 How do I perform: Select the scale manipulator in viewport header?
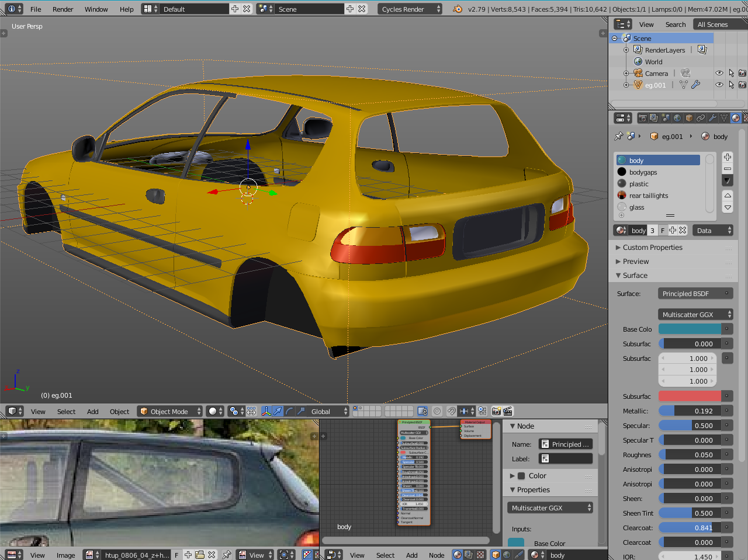[x=301, y=411]
